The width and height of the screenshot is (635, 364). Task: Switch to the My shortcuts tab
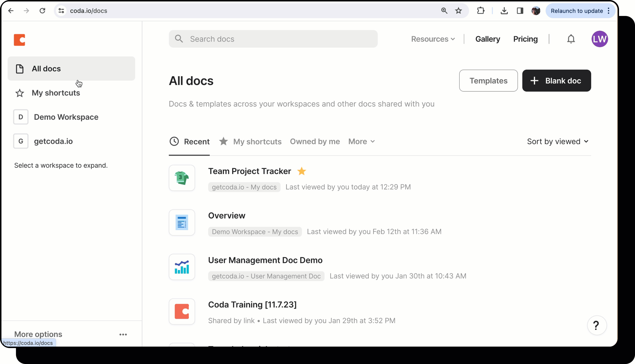pyautogui.click(x=257, y=141)
